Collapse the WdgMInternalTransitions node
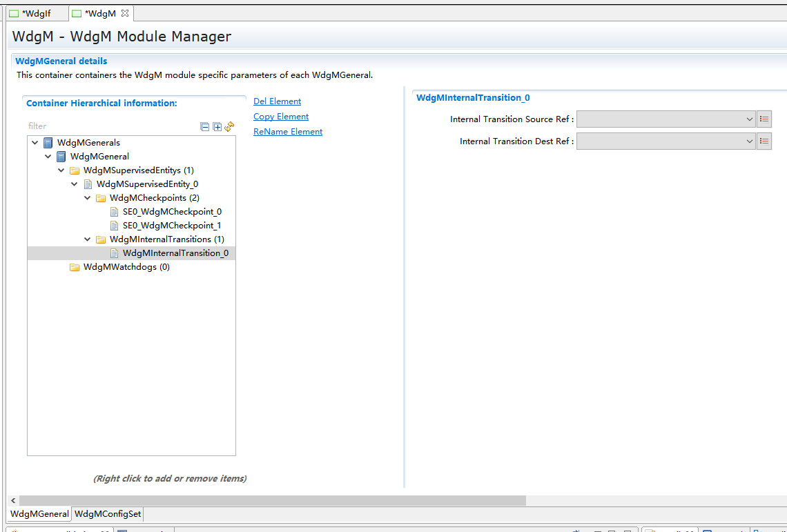Image resolution: width=787 pixels, height=532 pixels. (88, 239)
